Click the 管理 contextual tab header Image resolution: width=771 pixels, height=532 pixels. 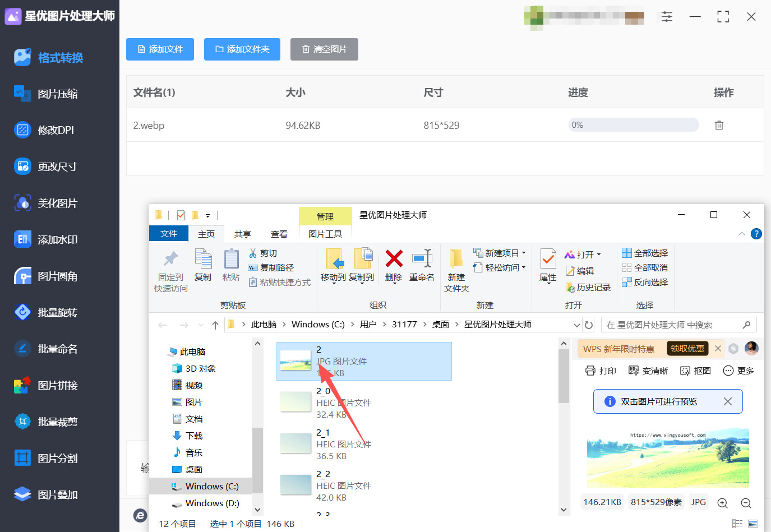pos(325,216)
